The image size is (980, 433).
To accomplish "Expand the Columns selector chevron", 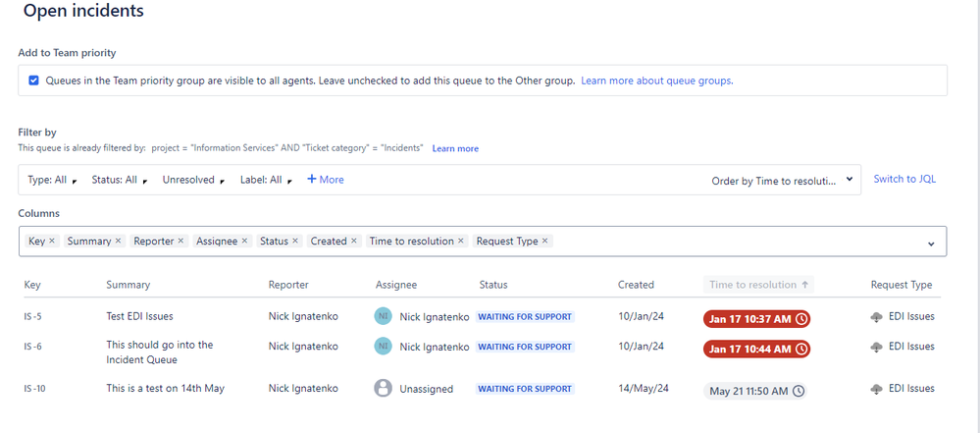I will point(931,244).
